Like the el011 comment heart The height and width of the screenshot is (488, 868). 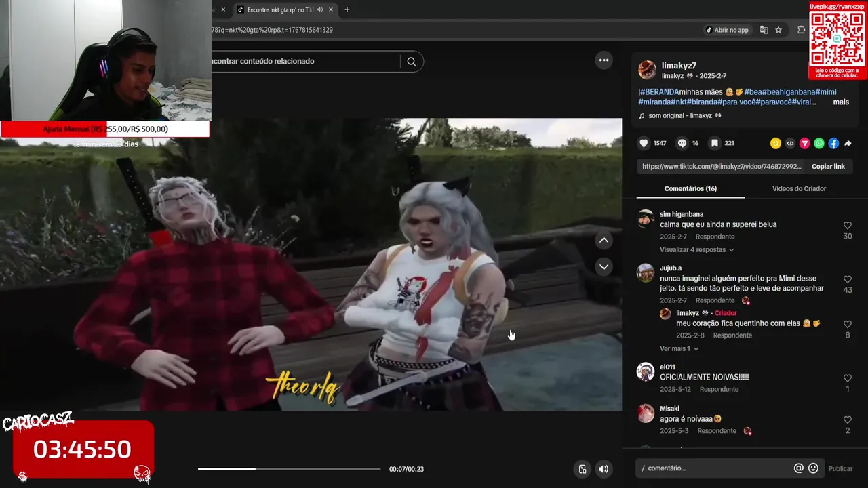848,378
